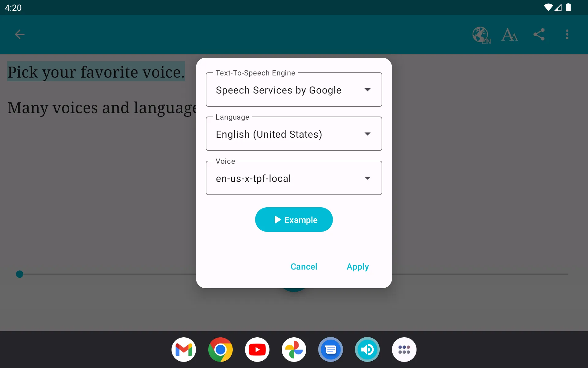Click Cancel to dismiss the dialog

coord(303,266)
